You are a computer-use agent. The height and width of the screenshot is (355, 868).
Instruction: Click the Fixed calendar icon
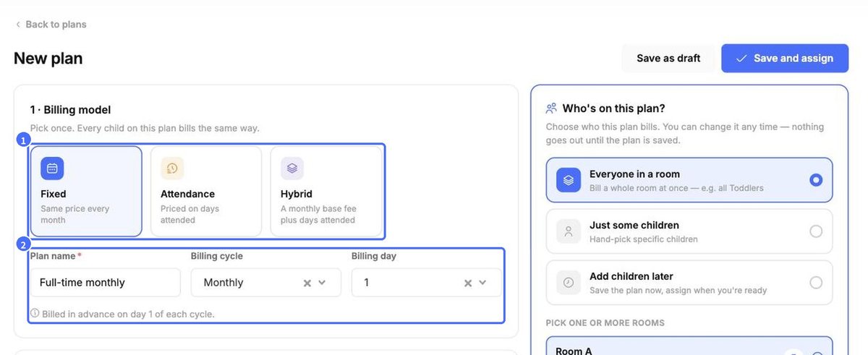52,168
